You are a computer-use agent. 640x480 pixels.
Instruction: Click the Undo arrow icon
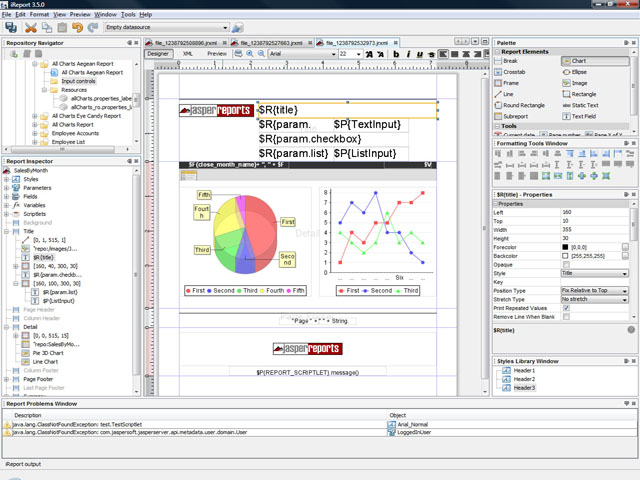(77, 27)
